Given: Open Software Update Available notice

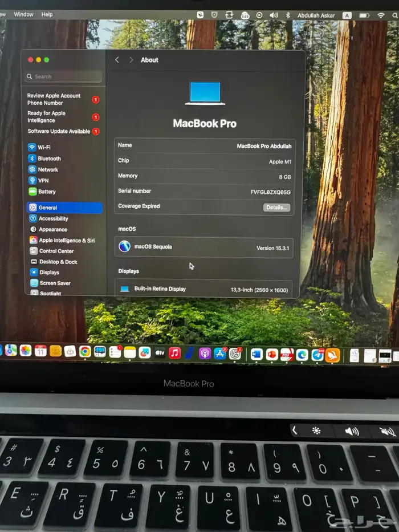Looking at the screenshot, I should pyautogui.click(x=63, y=131).
